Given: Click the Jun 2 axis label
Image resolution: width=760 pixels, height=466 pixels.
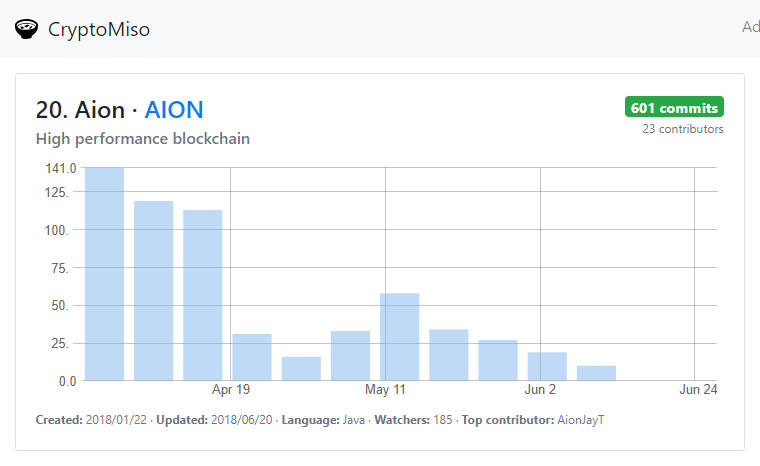Looking at the screenshot, I should coord(540,389).
